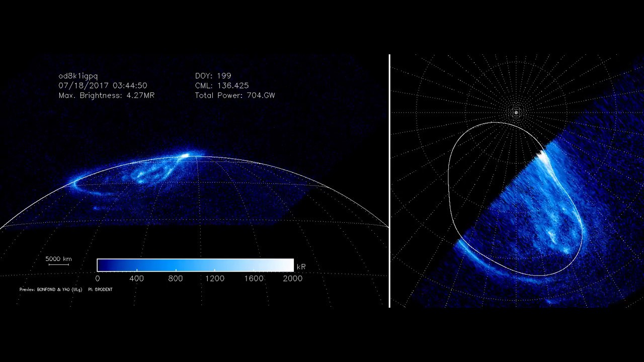Click the PI: GRODENT credit text
Image resolution: width=644 pixels, height=362 pixels.
pos(100,290)
